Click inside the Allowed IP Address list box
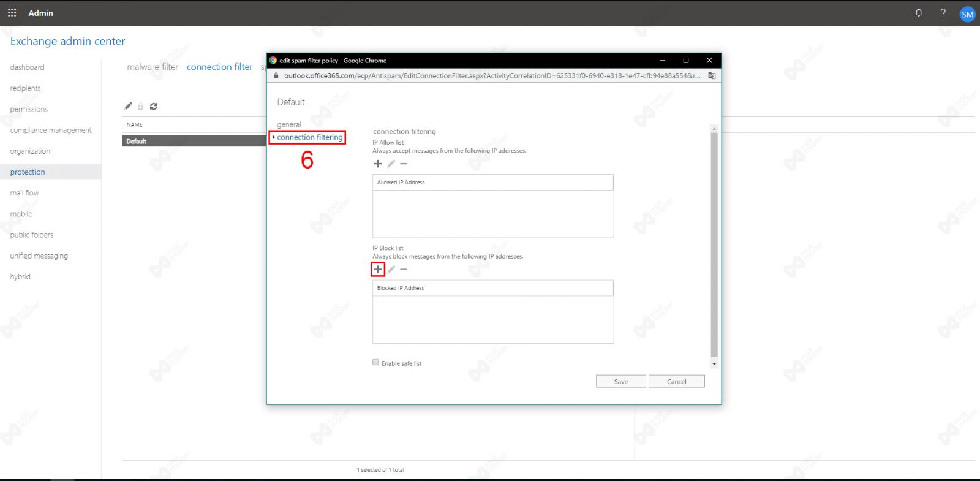Viewport: 980px width, 481px height. pos(492,214)
